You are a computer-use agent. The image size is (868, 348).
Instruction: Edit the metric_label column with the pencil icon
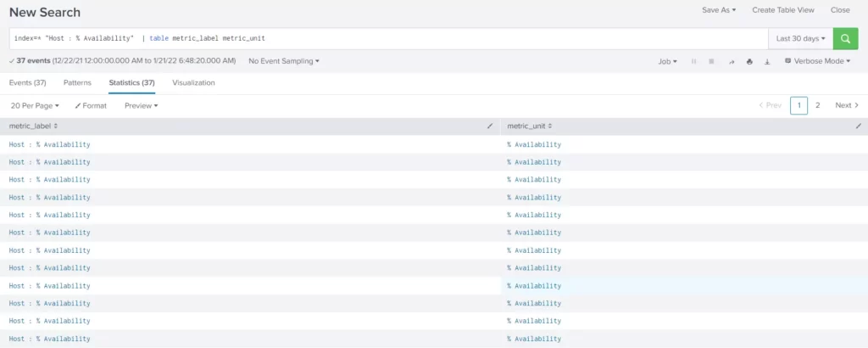point(490,126)
